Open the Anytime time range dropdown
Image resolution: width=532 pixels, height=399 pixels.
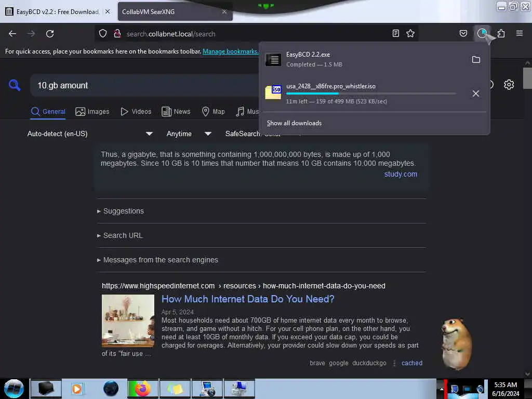point(189,134)
